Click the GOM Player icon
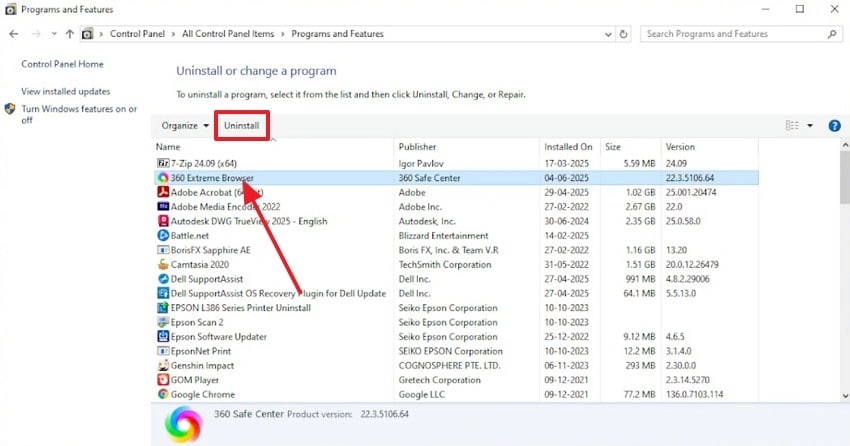This screenshot has width=850, height=446. coord(163,380)
